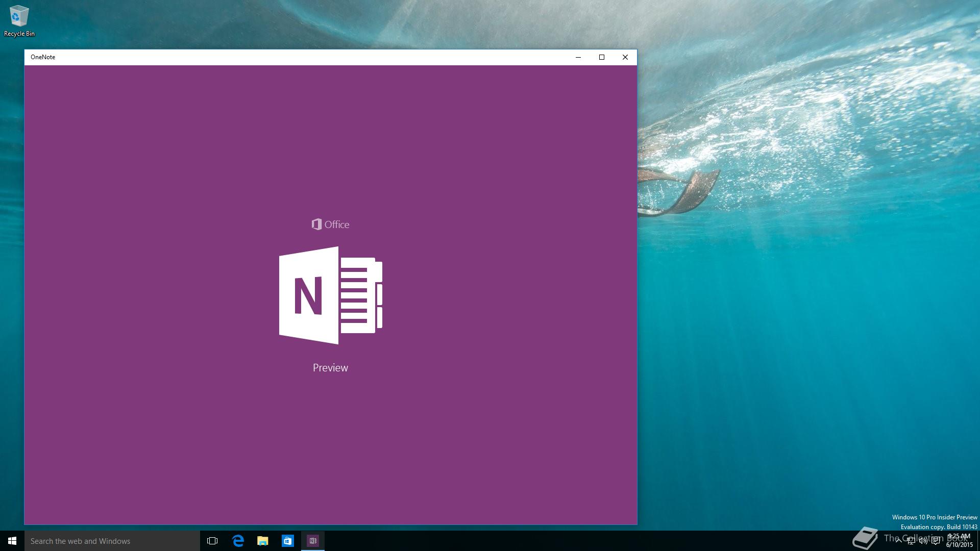The height and width of the screenshot is (551, 980).
Task: Open the clock showing 6/10/2015
Action: point(959,541)
